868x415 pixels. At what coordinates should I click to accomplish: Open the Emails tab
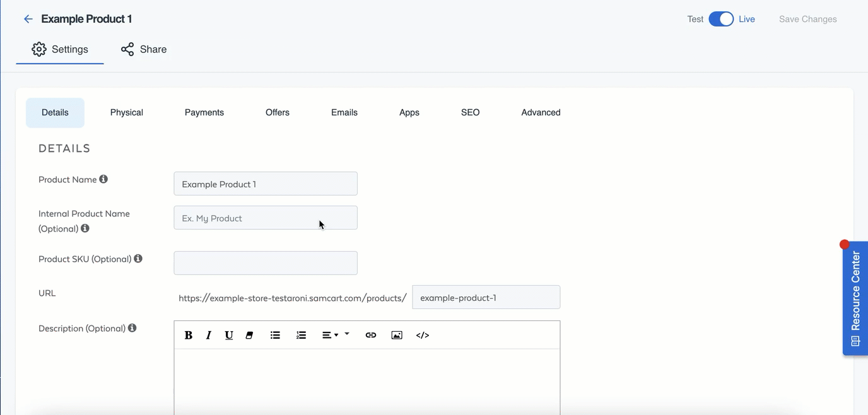point(344,112)
